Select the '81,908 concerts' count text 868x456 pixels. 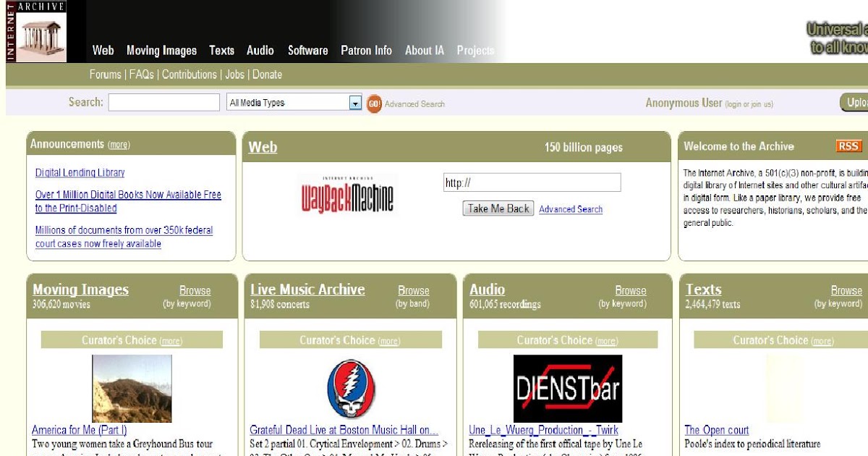280,305
